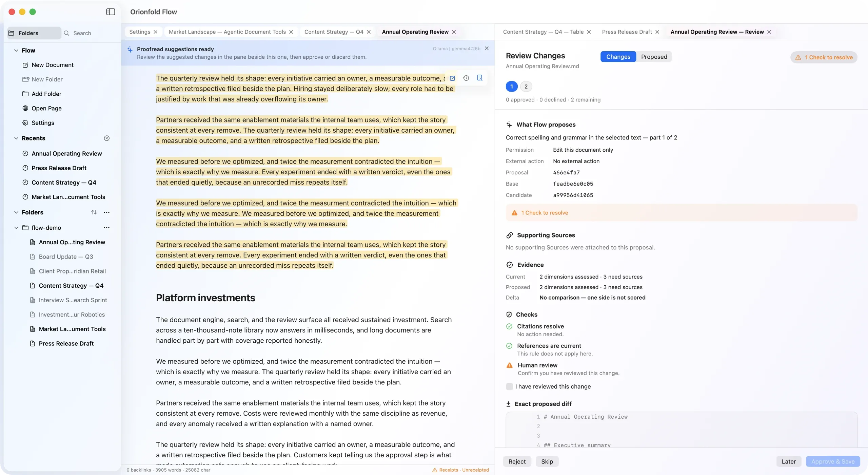Click Approve & Save button
This screenshot has height=475, width=868.
point(833,461)
